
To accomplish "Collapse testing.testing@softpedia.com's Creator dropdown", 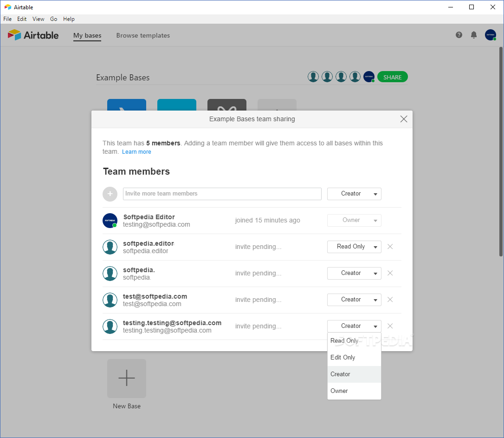I will tap(354, 326).
